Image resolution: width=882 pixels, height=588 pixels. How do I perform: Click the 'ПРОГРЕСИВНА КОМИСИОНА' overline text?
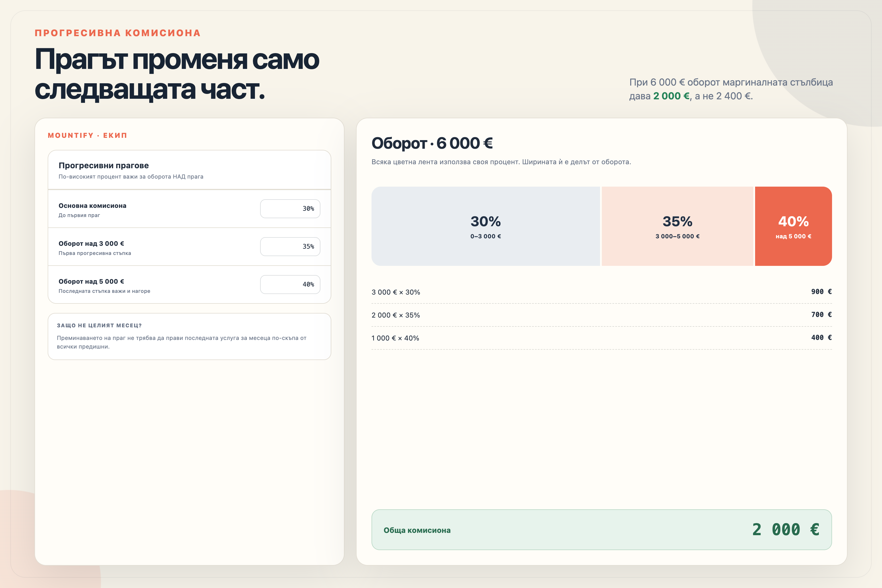pyautogui.click(x=118, y=33)
